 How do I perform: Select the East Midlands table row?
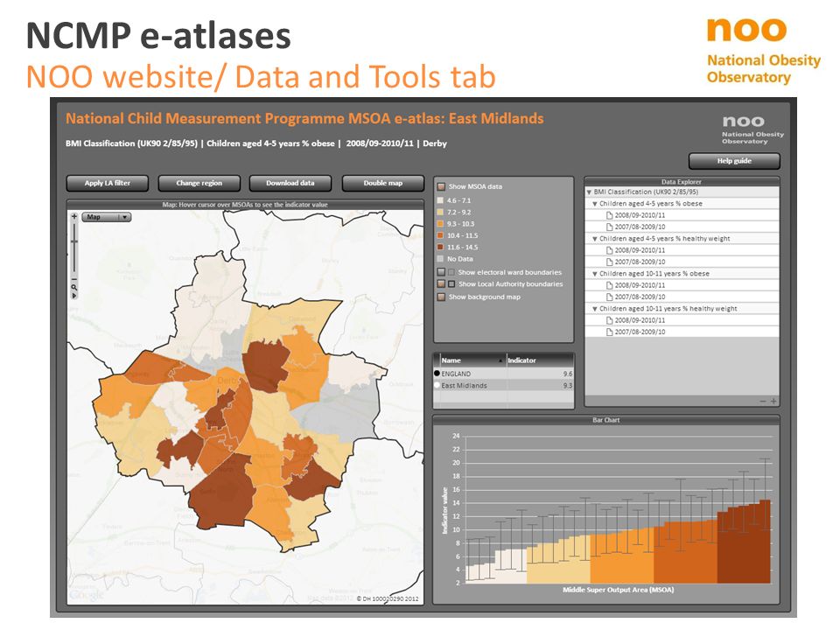coord(503,385)
